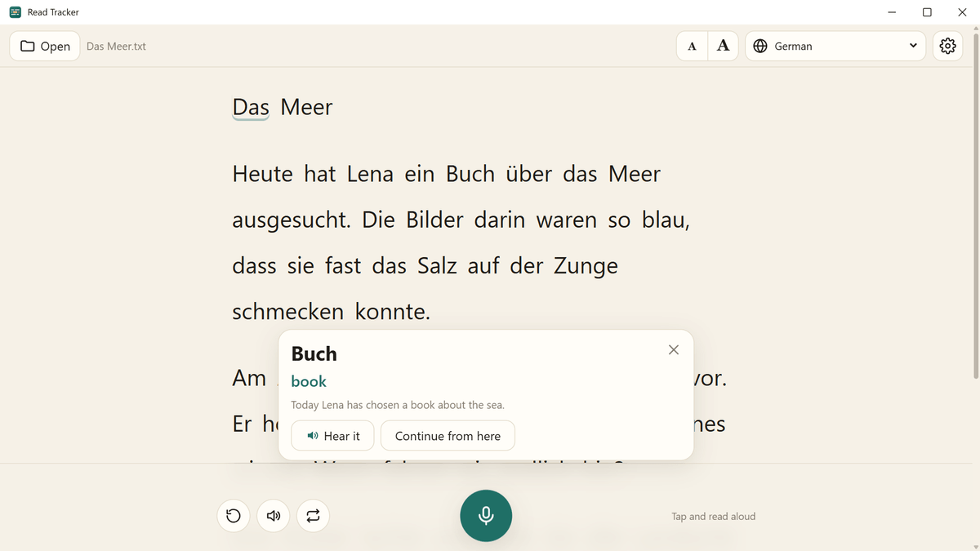
Task: Click the word "darin"
Action: pos(500,220)
